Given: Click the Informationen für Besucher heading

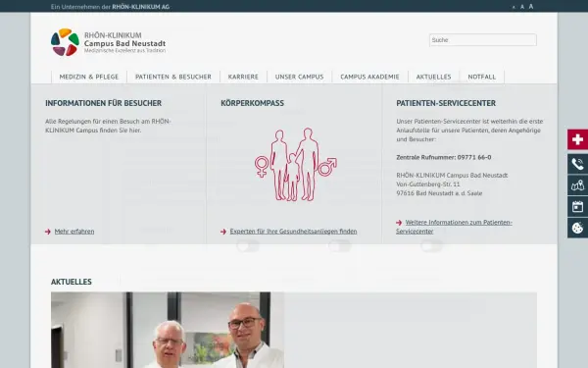Looking at the screenshot, I should point(104,103).
